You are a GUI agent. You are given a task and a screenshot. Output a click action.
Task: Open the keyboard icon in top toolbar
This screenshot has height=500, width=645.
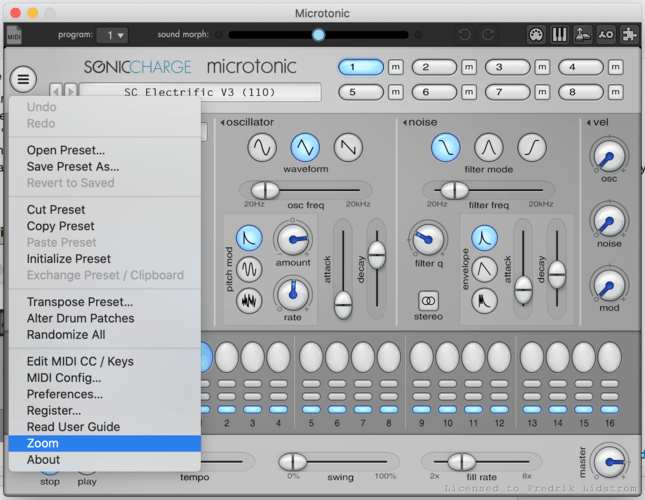click(559, 35)
